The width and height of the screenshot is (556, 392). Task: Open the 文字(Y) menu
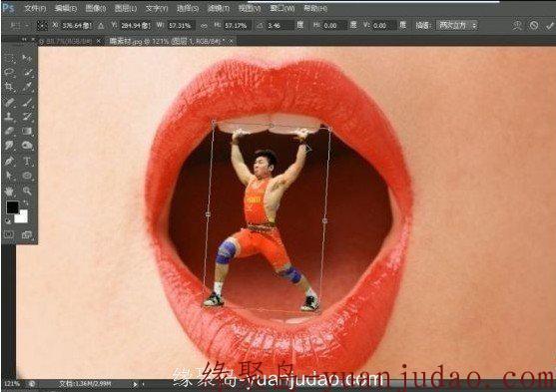(x=157, y=8)
